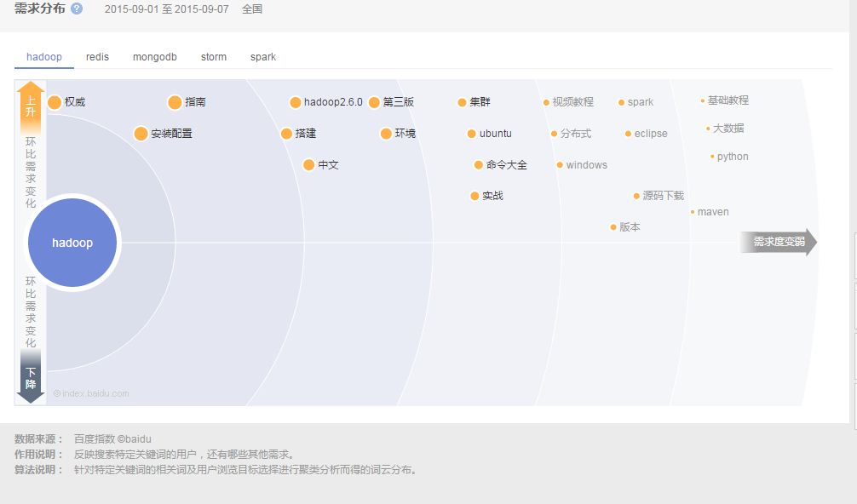Viewport: 857px width, 504px height.
Task: Select the spark tab
Action: pyautogui.click(x=263, y=57)
